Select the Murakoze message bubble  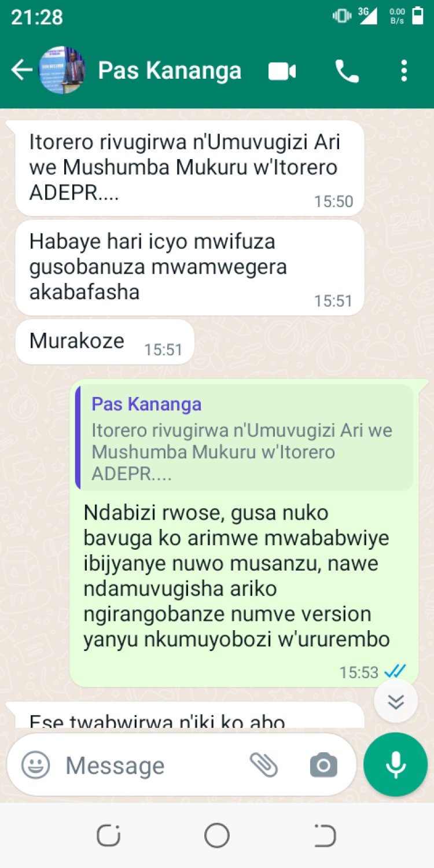tap(105, 341)
